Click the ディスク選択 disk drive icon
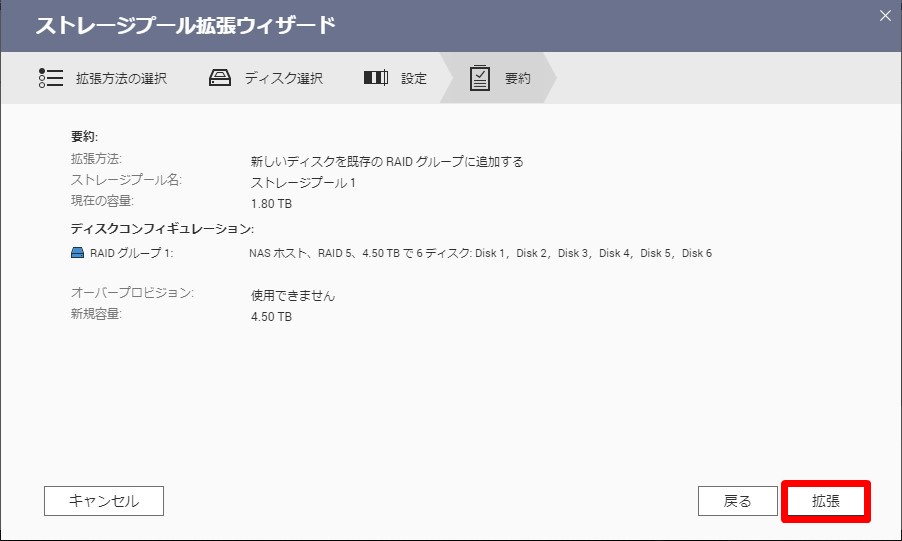 [x=219, y=78]
